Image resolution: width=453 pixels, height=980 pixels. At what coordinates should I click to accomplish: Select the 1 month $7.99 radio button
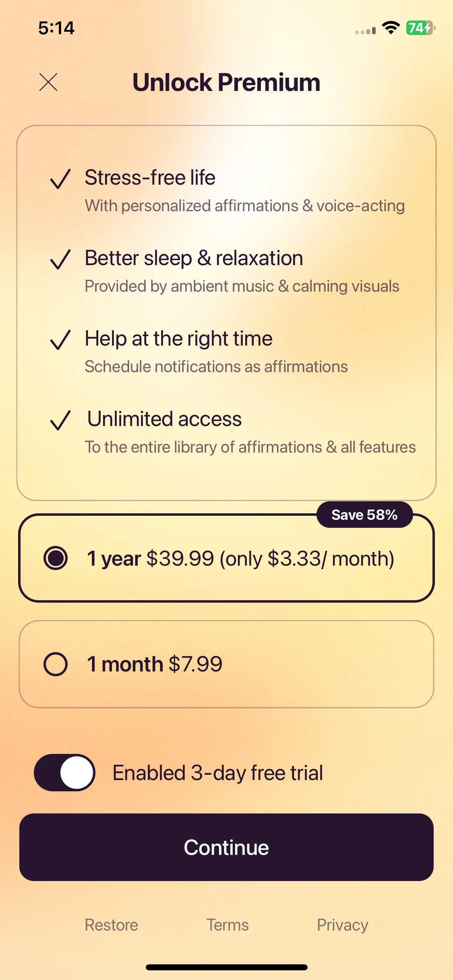56,664
